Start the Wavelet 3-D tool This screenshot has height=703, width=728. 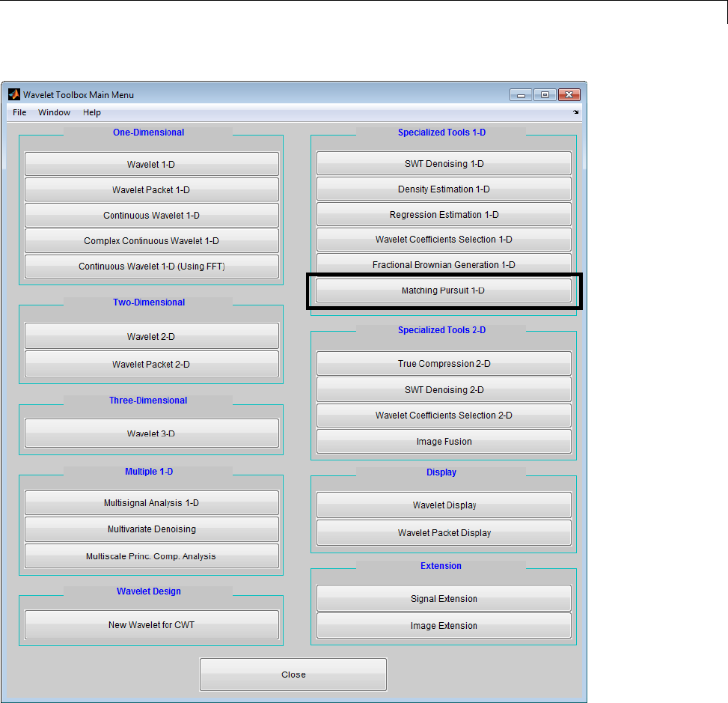click(151, 433)
